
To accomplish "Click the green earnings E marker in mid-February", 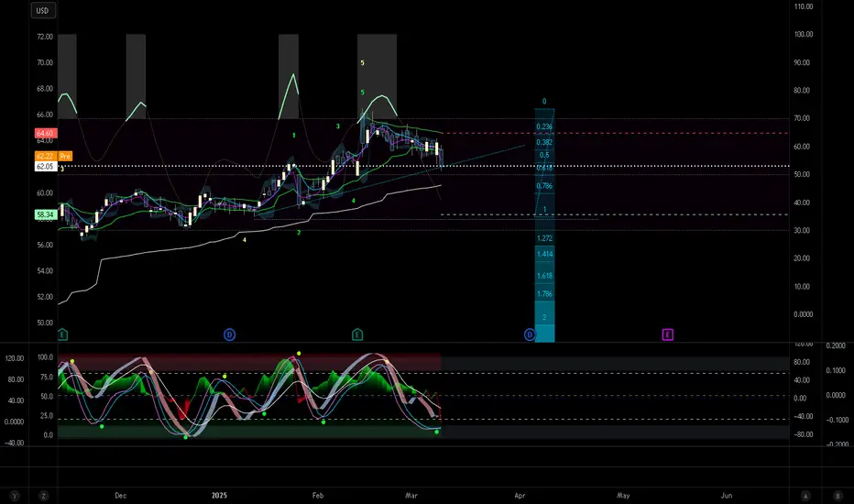I will 357,334.
